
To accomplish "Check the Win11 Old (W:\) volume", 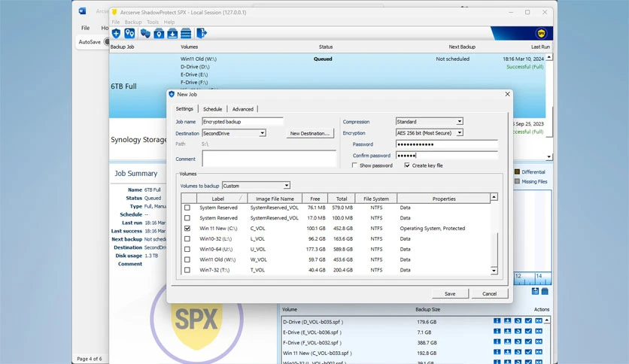I will coord(187,259).
